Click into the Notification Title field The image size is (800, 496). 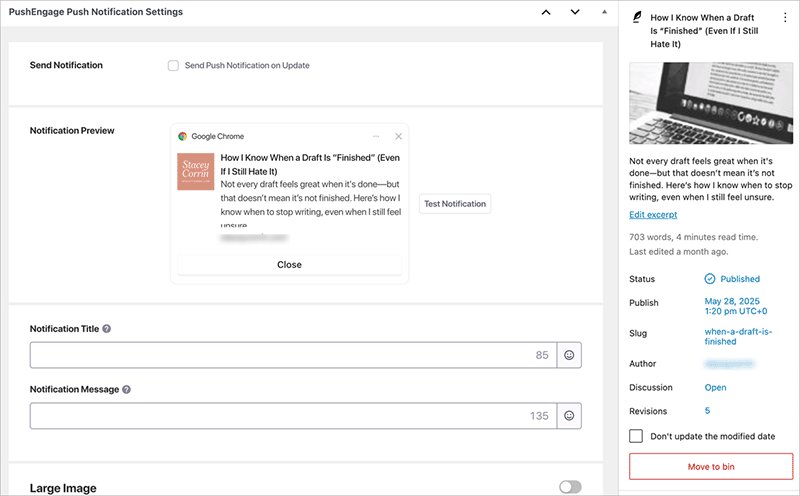pos(280,355)
